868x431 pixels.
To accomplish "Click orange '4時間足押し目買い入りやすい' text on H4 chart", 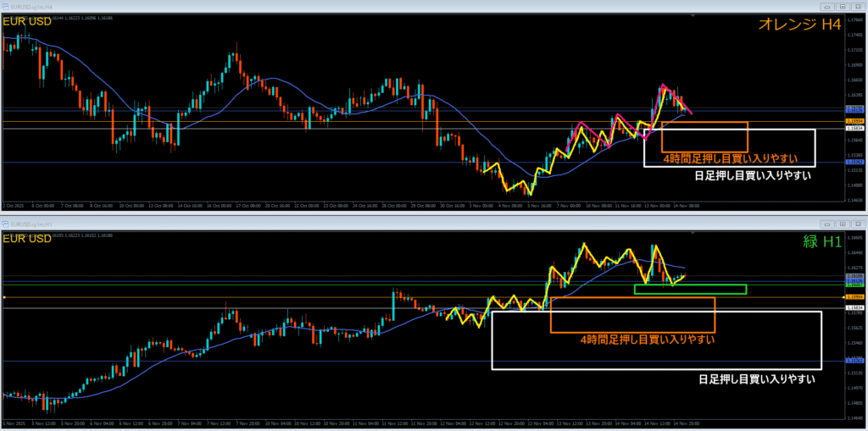I will [x=731, y=159].
